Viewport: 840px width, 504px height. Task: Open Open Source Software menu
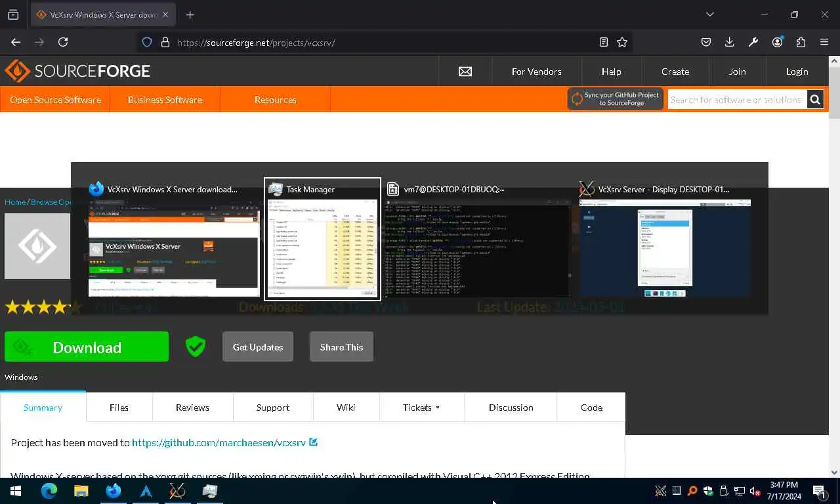click(55, 100)
